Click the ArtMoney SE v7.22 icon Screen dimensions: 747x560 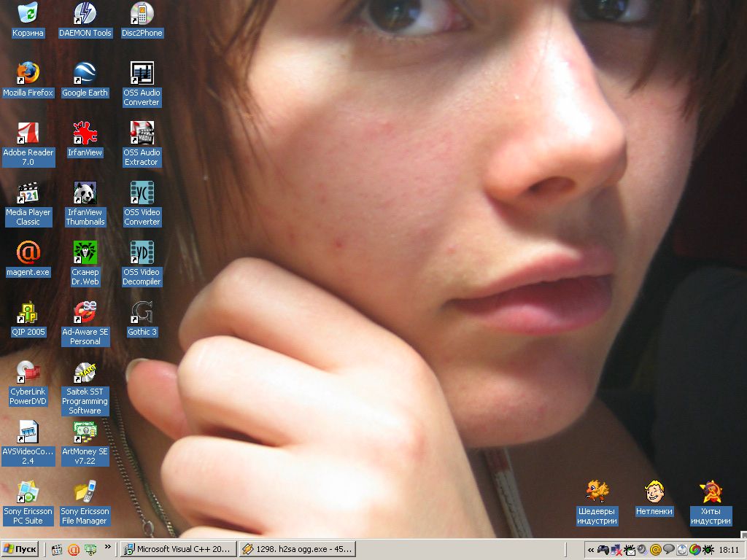click(x=85, y=432)
